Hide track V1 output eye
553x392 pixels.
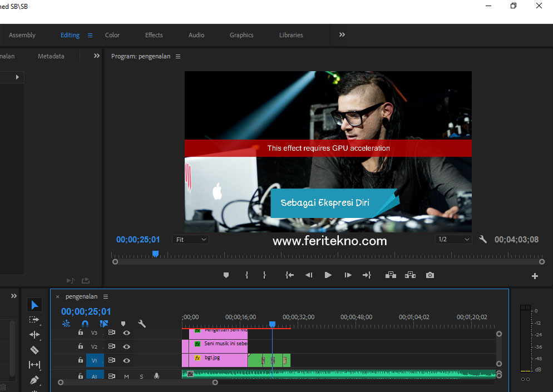pos(127,361)
